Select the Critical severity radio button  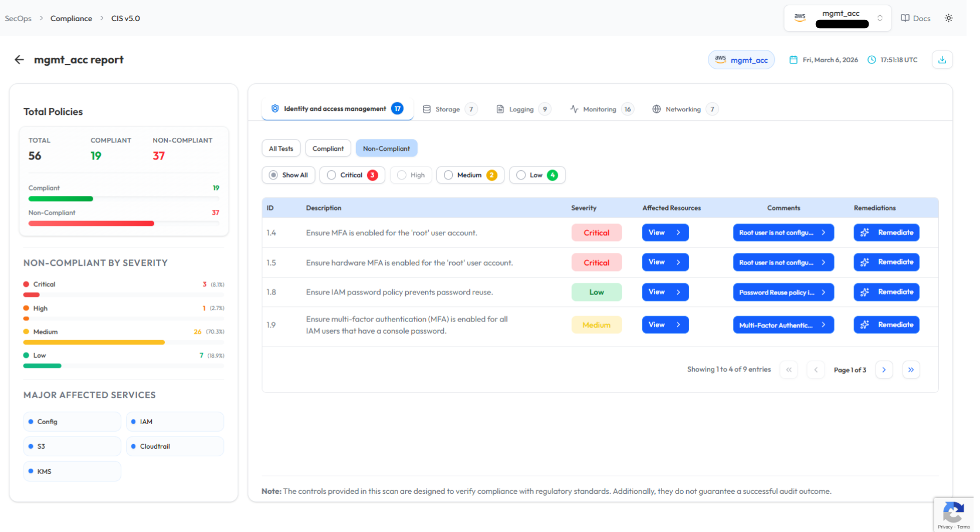click(x=332, y=175)
